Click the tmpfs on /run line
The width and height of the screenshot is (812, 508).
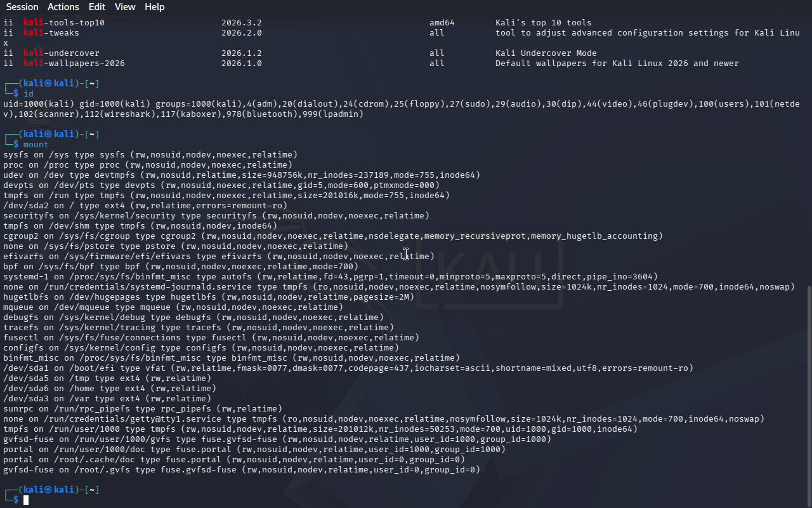pyautogui.click(x=226, y=196)
